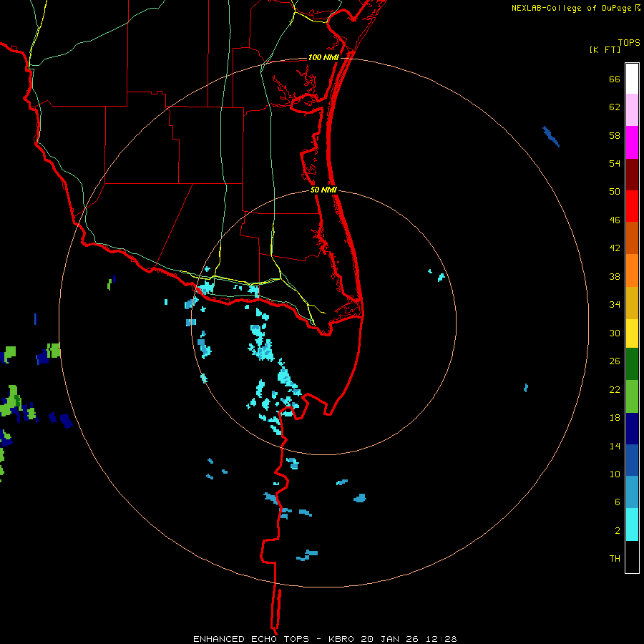Click the yellow legend swatch
The width and height of the screenshot is (644, 644).
coord(632,333)
